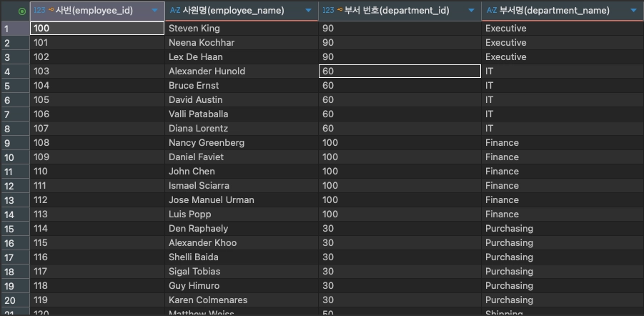Screen dimensions: 644x316
Task: Select row number 20 header
Action: [x=16, y=300]
